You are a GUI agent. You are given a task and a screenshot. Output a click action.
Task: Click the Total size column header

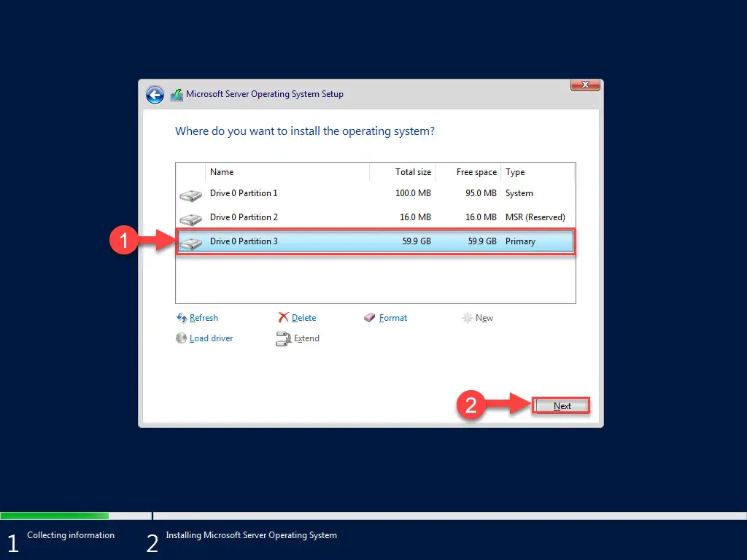[x=413, y=172]
